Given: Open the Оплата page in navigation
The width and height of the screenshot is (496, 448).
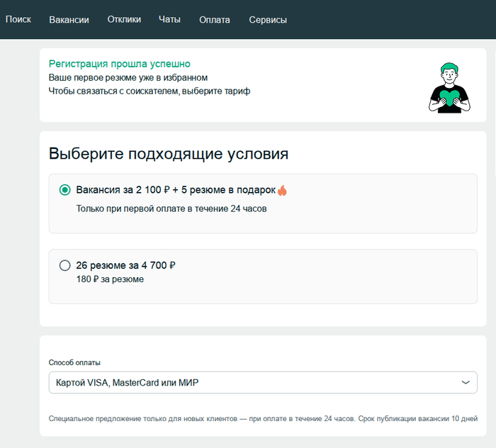Looking at the screenshot, I should point(215,20).
